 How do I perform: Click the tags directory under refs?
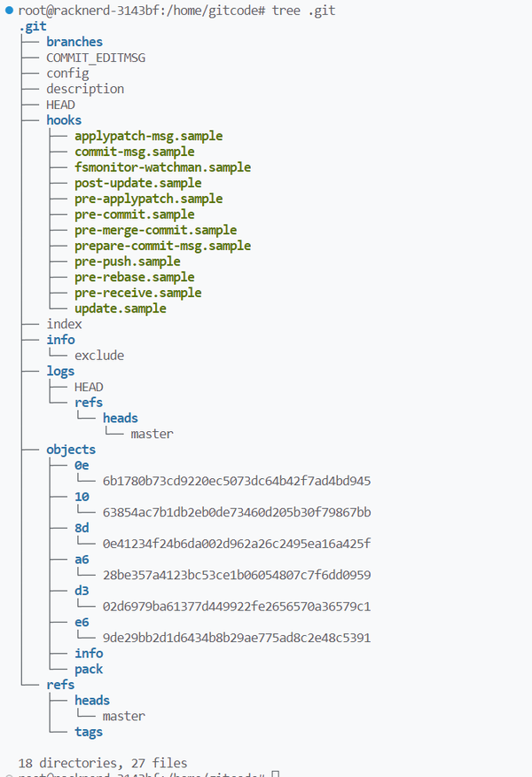[89, 732]
